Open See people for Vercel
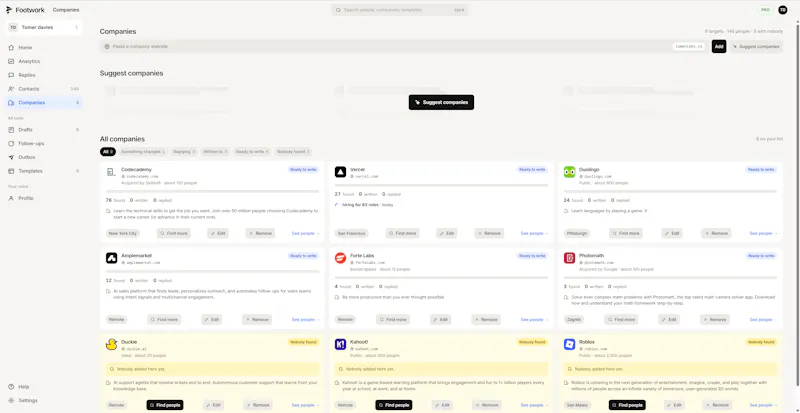Image resolution: width=800 pixels, height=413 pixels. tap(534, 233)
